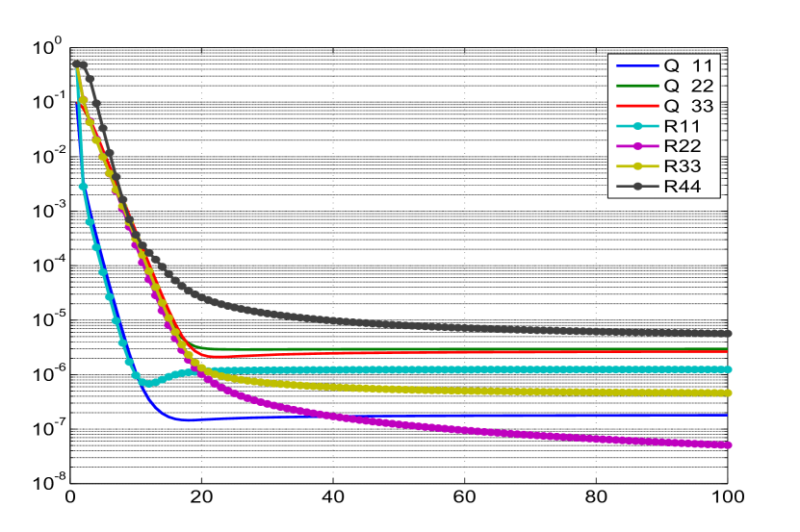Click the dark gray R44 legend marker
800x532 pixels.
coord(637,187)
